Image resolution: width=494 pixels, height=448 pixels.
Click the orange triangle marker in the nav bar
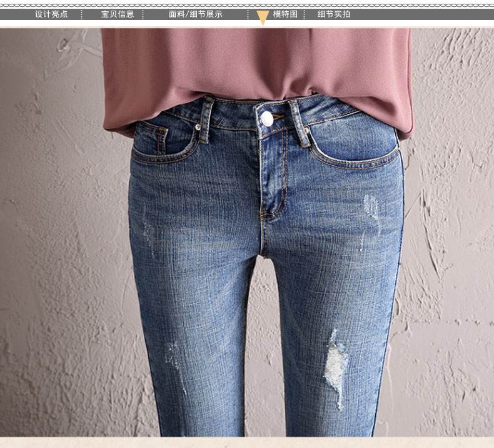pyautogui.click(x=263, y=18)
